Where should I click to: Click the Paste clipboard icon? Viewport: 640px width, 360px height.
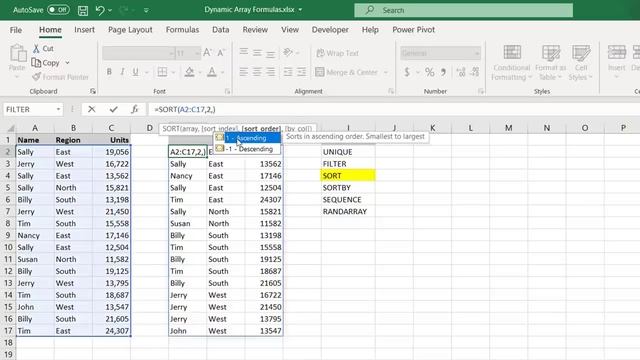pyautogui.click(x=18, y=53)
